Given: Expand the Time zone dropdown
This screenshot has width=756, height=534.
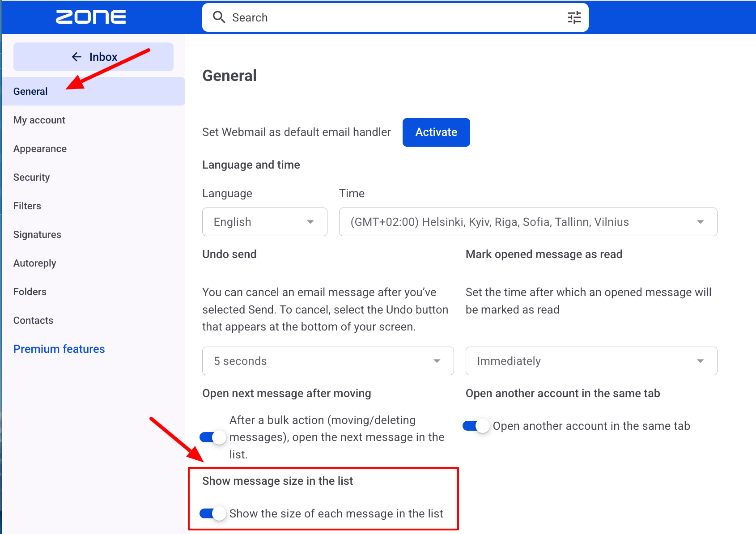Looking at the screenshot, I should pos(528,222).
